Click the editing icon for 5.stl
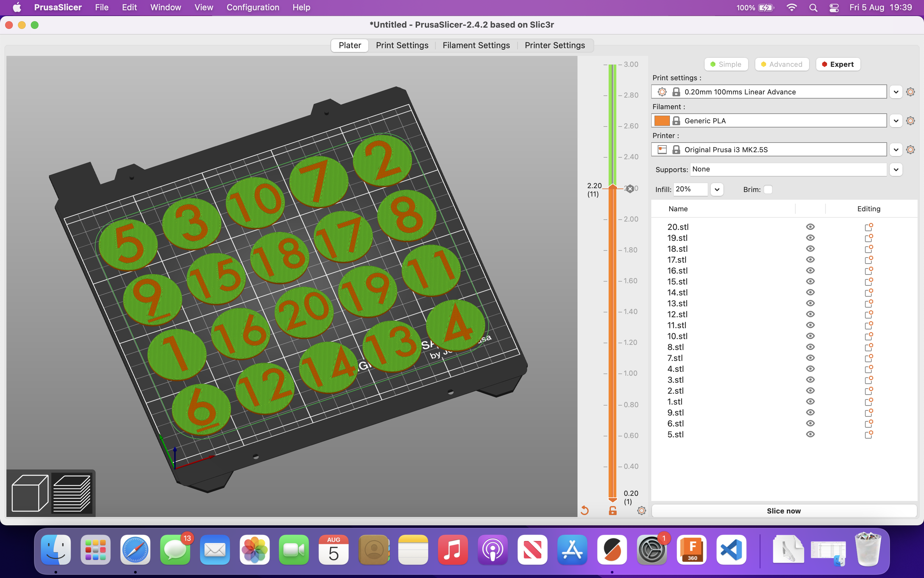Viewport: 924px width, 578px height. tap(868, 435)
